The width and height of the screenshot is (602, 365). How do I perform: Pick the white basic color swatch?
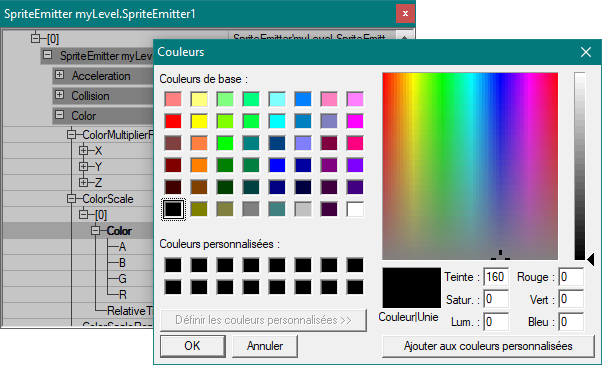(x=355, y=210)
